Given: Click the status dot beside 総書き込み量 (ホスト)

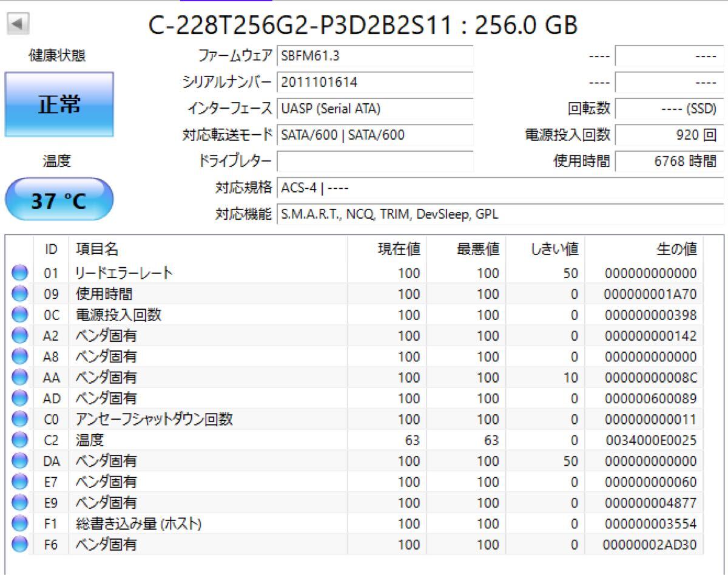Looking at the screenshot, I should pyautogui.click(x=19, y=523).
